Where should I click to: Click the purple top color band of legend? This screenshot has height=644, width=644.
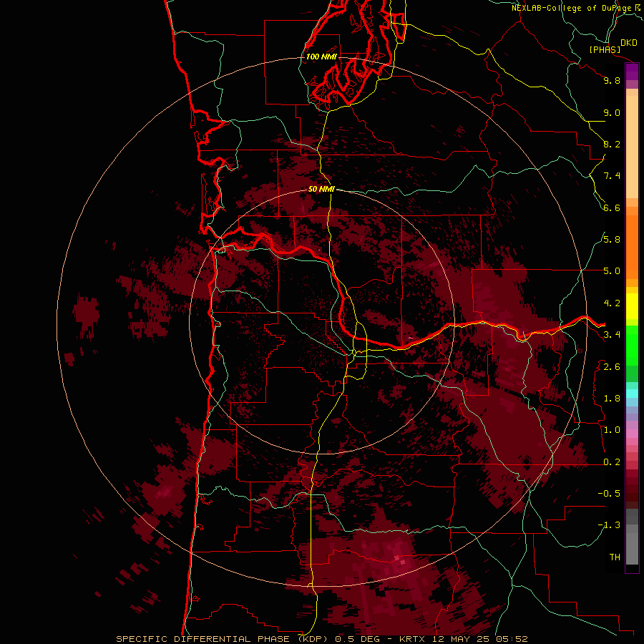pos(632,72)
